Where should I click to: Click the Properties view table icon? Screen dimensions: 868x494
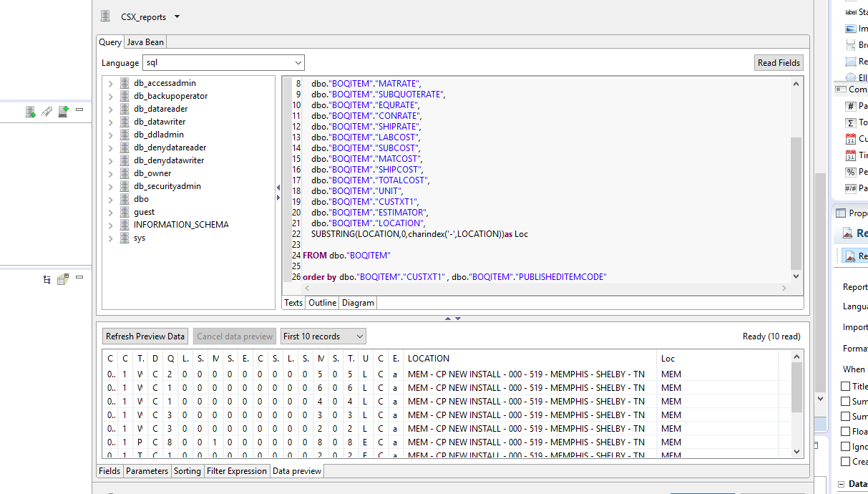(840, 213)
